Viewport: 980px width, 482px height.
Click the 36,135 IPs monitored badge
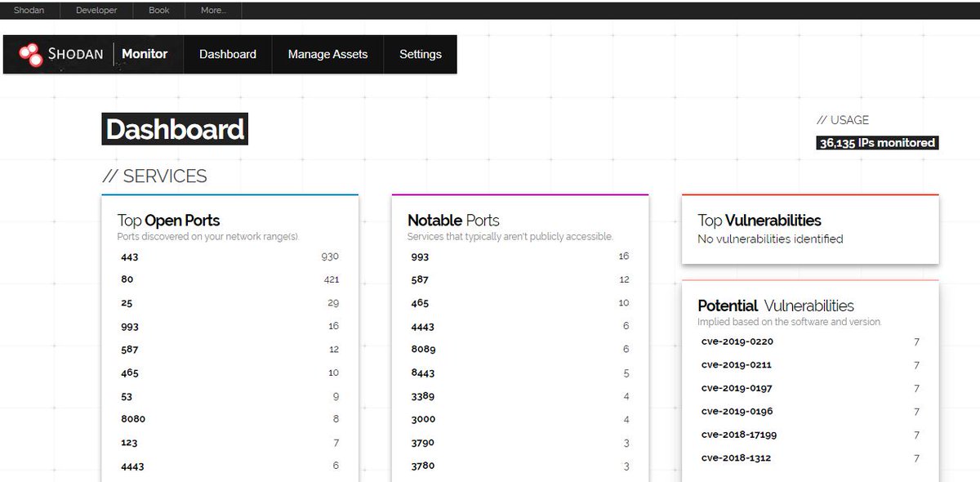[x=878, y=143]
